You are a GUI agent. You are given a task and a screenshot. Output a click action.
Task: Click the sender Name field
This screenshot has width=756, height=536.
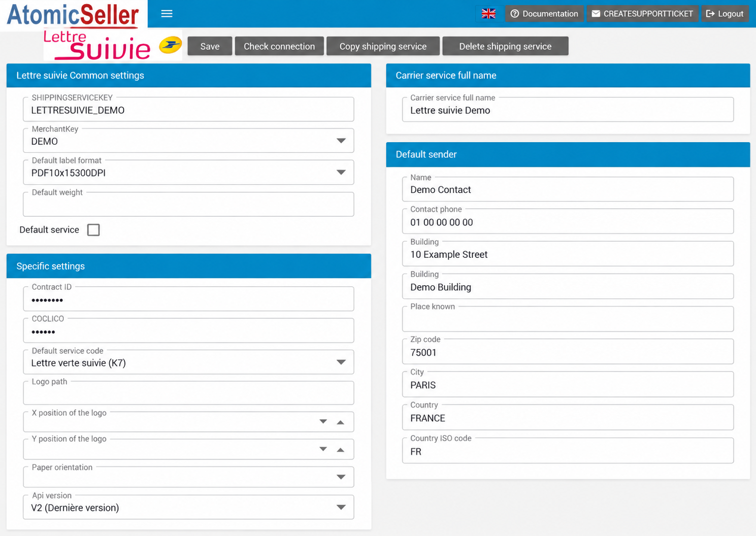coord(568,189)
